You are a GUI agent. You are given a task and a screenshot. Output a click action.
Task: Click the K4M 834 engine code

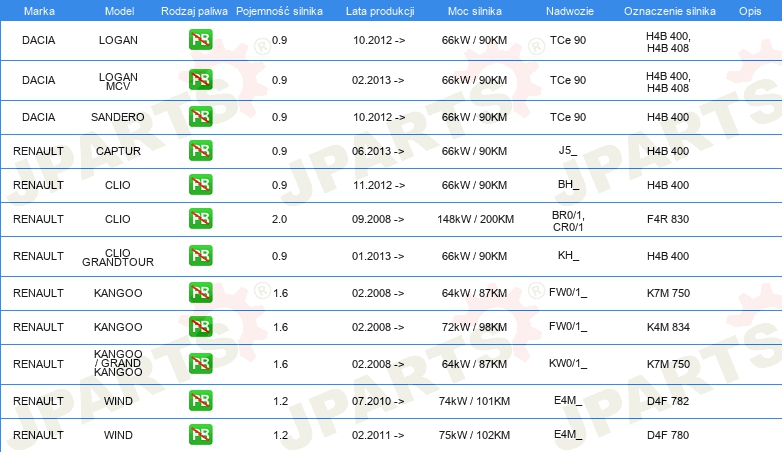point(668,327)
